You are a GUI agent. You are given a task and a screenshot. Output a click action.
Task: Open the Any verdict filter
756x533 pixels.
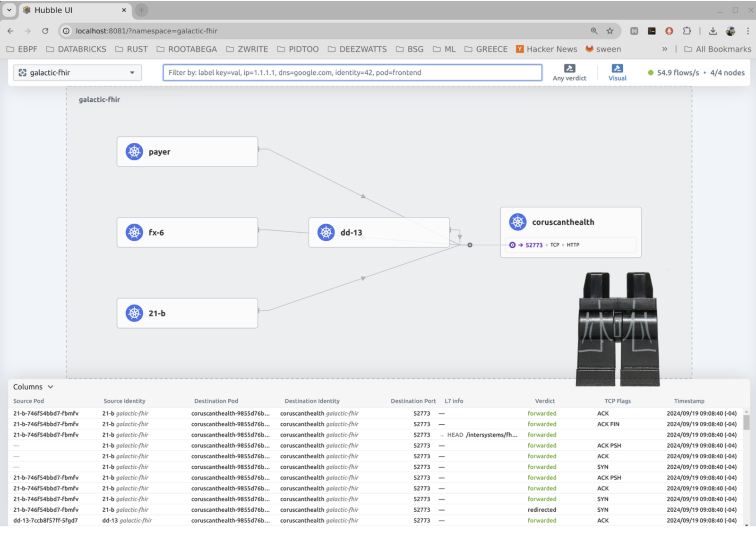click(569, 72)
